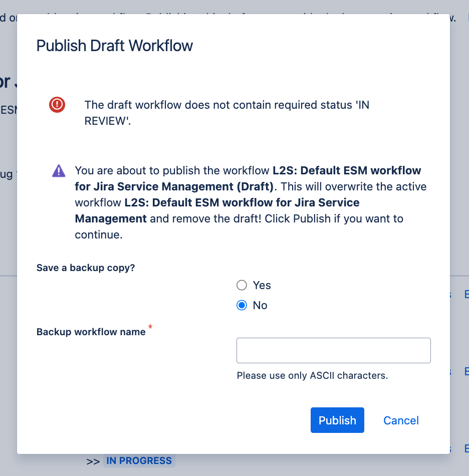
Task: Click the Publish button
Action: pyautogui.click(x=337, y=420)
